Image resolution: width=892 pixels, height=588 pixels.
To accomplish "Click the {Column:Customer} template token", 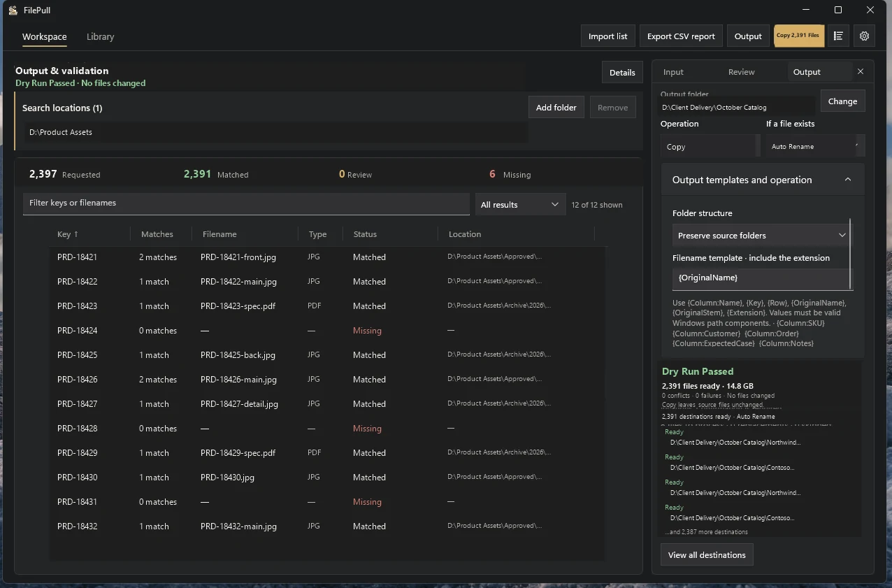I will tap(706, 334).
